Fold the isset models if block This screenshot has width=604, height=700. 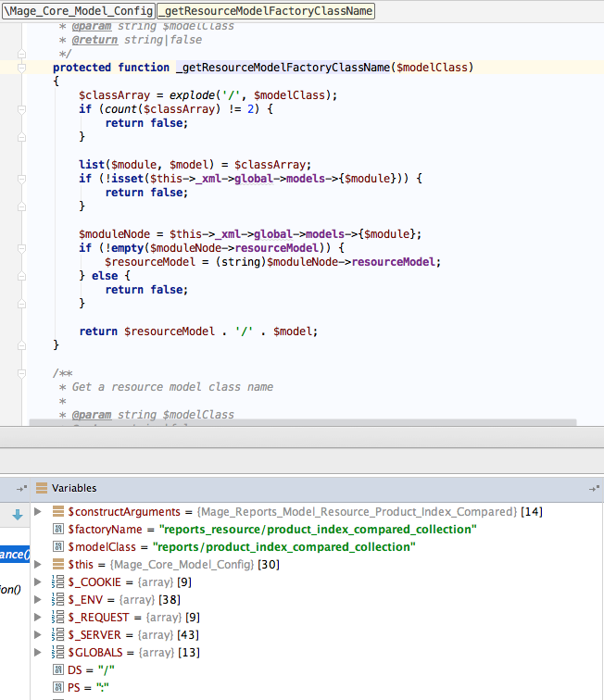coord(21,179)
